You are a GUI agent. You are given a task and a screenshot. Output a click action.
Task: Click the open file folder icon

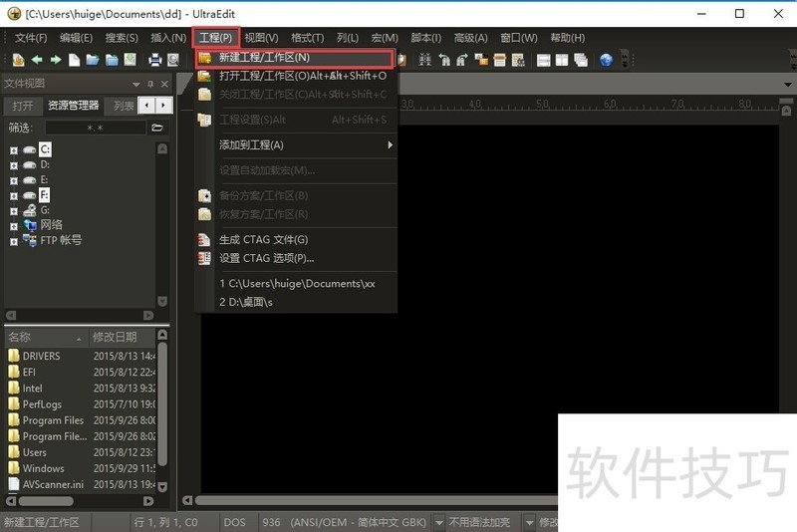[x=93, y=60]
